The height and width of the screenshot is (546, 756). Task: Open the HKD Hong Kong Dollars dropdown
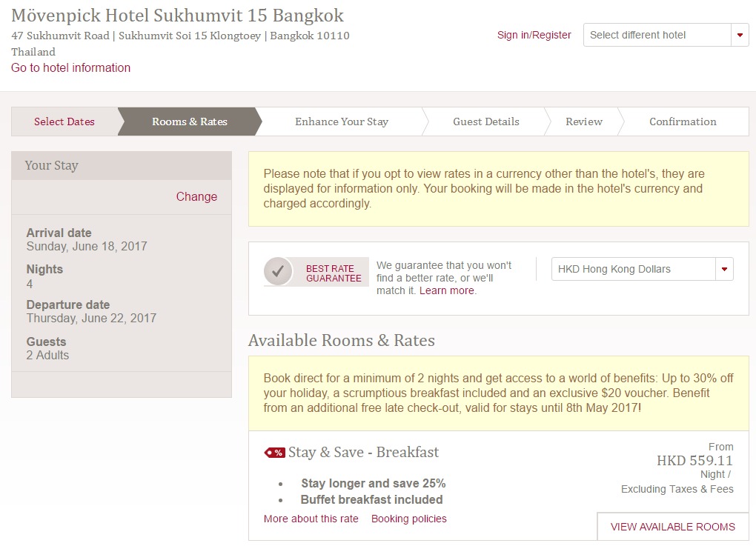pos(633,269)
